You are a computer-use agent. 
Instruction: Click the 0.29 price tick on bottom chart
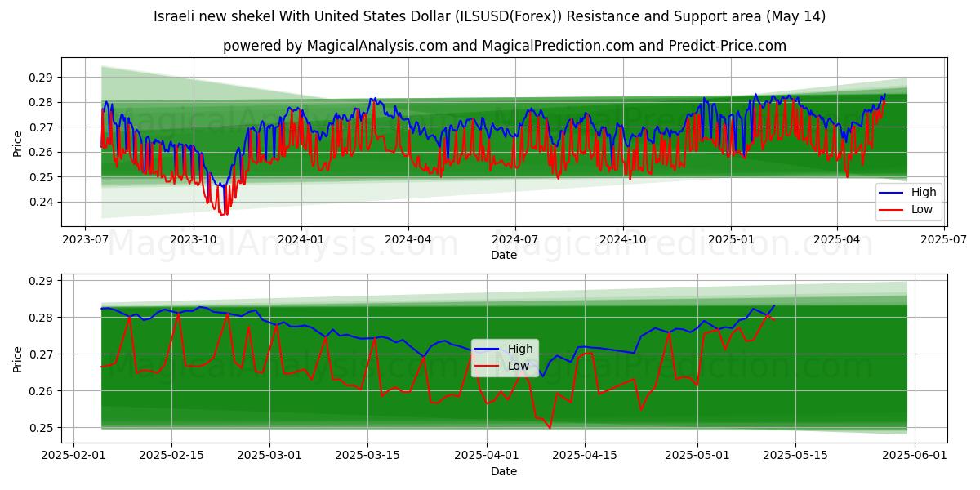(41, 281)
